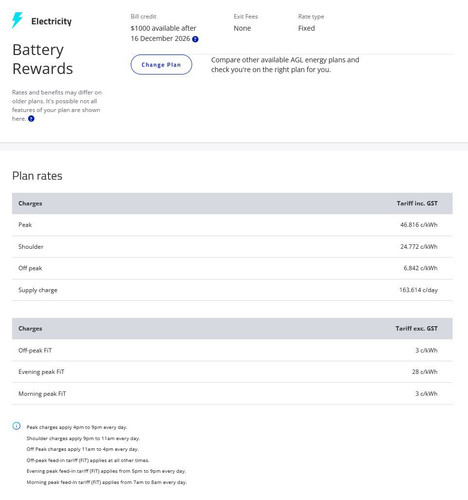Click the Exit Fees None value
This screenshot has height=500, width=468.
click(x=242, y=28)
